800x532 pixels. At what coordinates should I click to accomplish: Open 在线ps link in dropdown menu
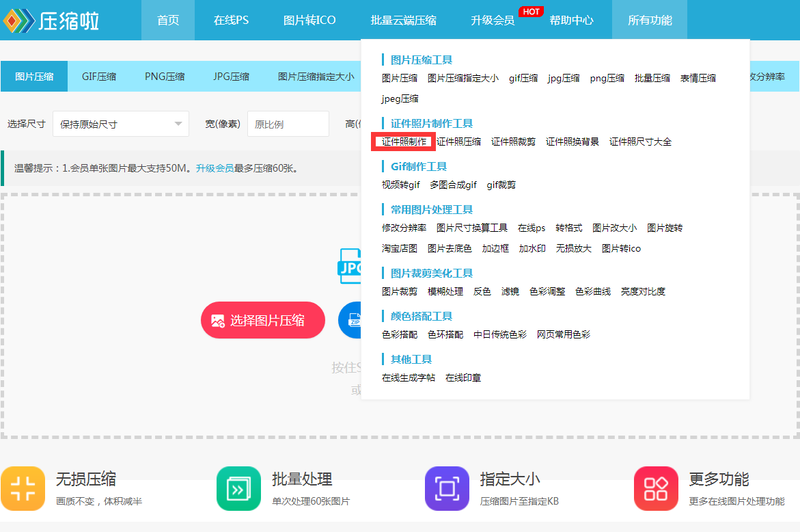pyautogui.click(x=532, y=228)
